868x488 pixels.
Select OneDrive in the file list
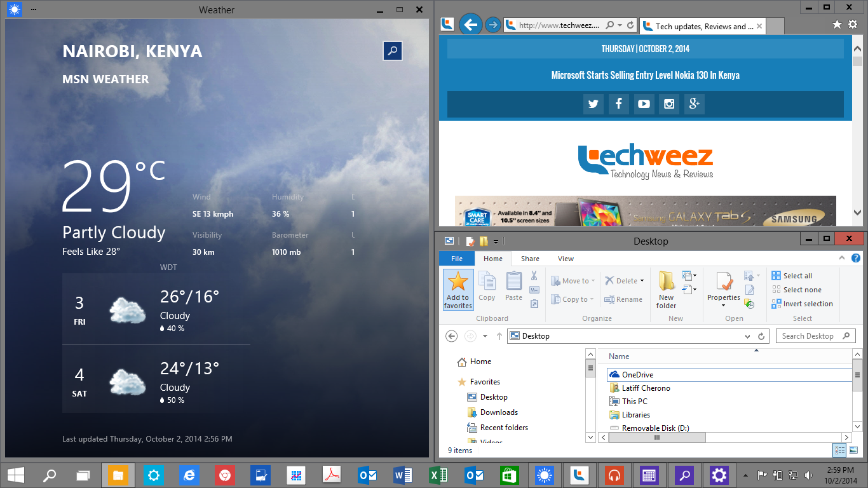click(729, 375)
